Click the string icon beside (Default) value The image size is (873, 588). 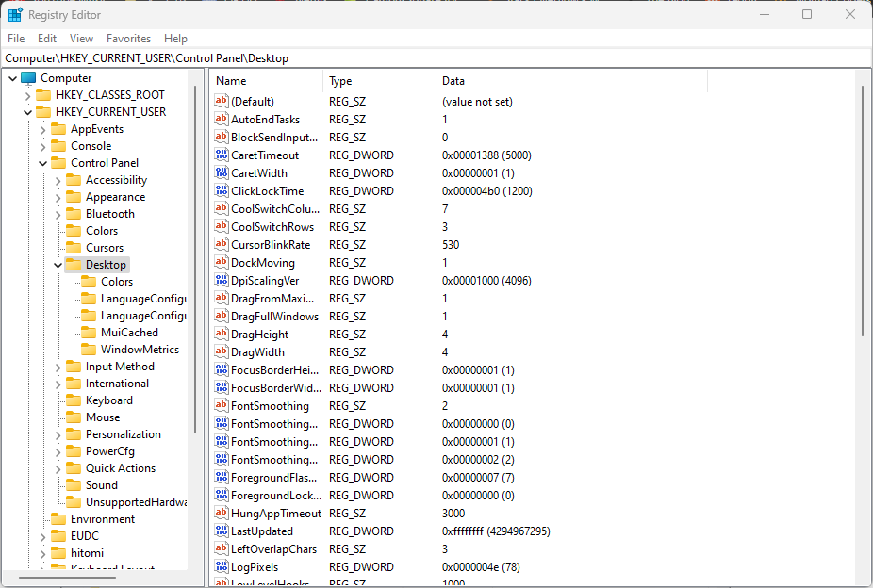coord(221,101)
